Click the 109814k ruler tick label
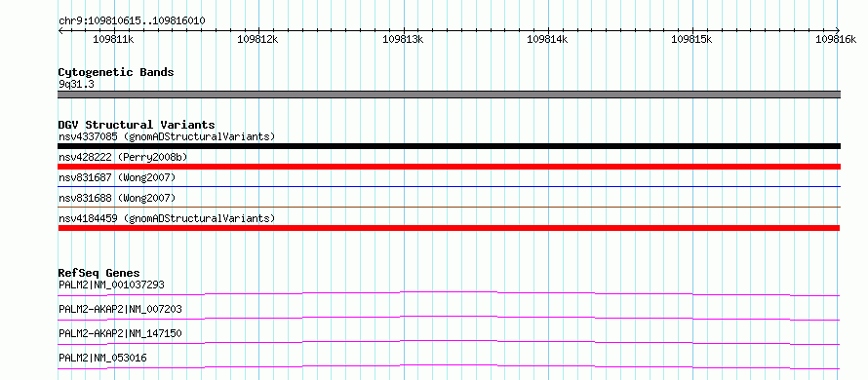Viewport: 868px width, 380px height. tap(547, 39)
